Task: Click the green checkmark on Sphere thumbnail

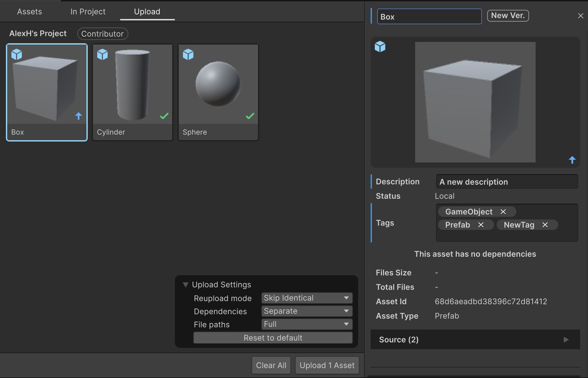Action: pyautogui.click(x=250, y=116)
